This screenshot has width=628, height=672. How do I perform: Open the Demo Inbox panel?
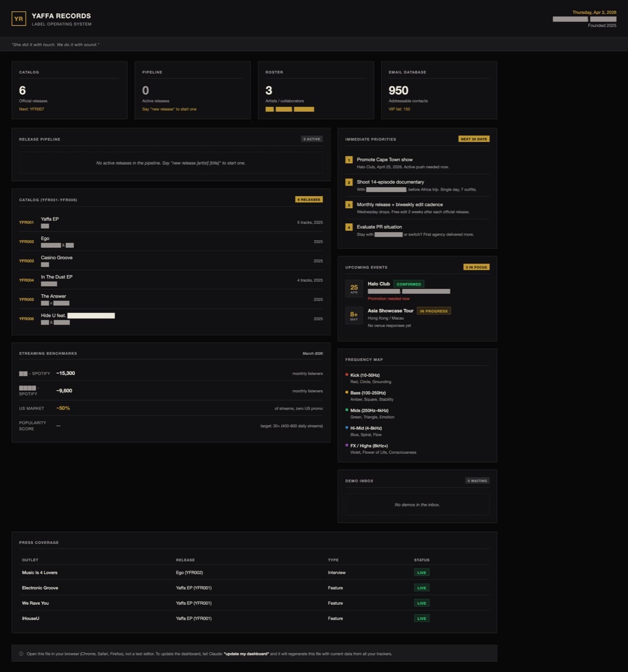tap(359, 480)
